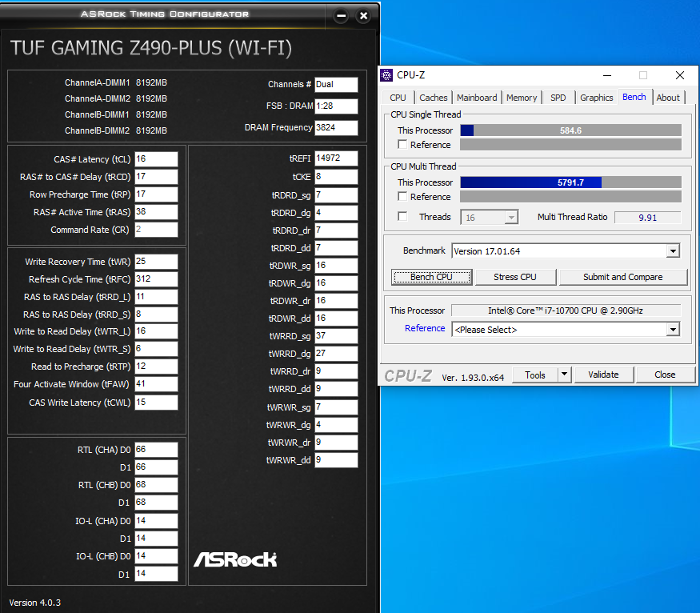
Task: Click the Tools button
Action: click(x=535, y=375)
